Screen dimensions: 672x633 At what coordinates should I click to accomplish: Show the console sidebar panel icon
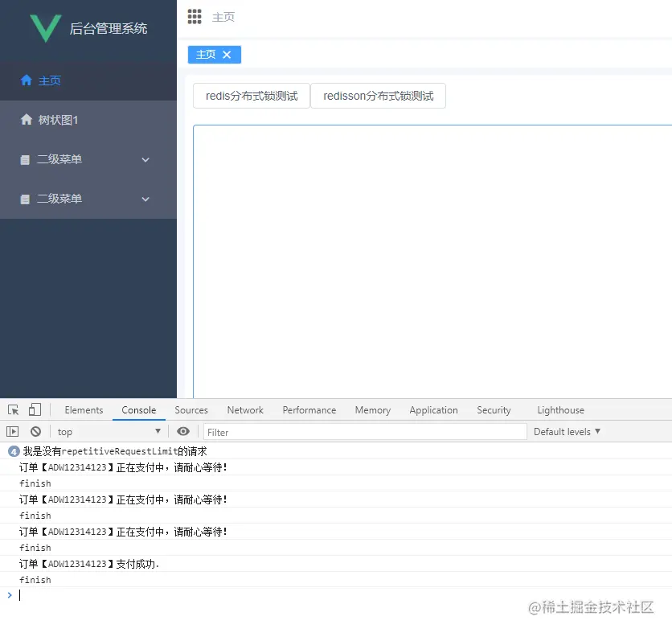point(12,431)
